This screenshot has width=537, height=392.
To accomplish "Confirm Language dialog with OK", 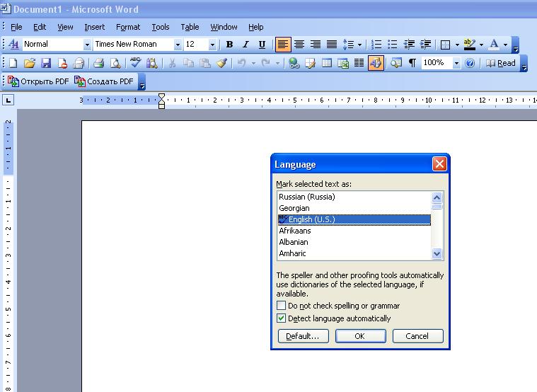I will tap(360, 336).
